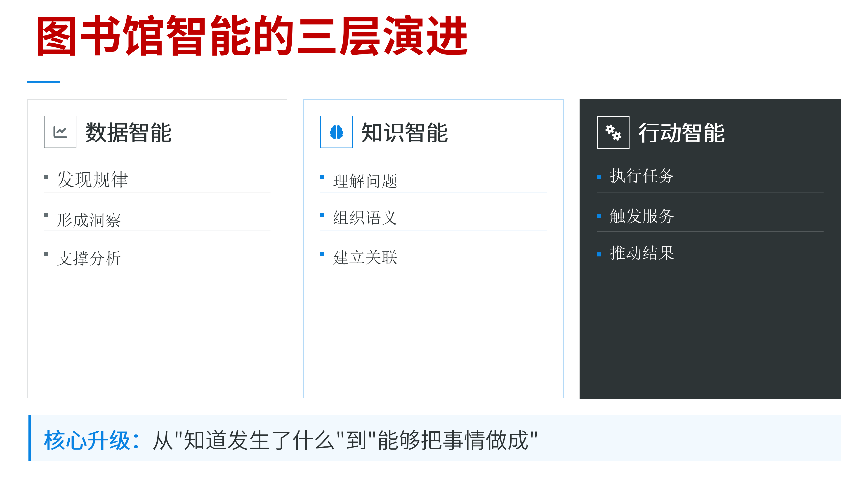The width and height of the screenshot is (868, 488).
Task: Select the bullet text 支撑分析
Action: [x=89, y=258]
